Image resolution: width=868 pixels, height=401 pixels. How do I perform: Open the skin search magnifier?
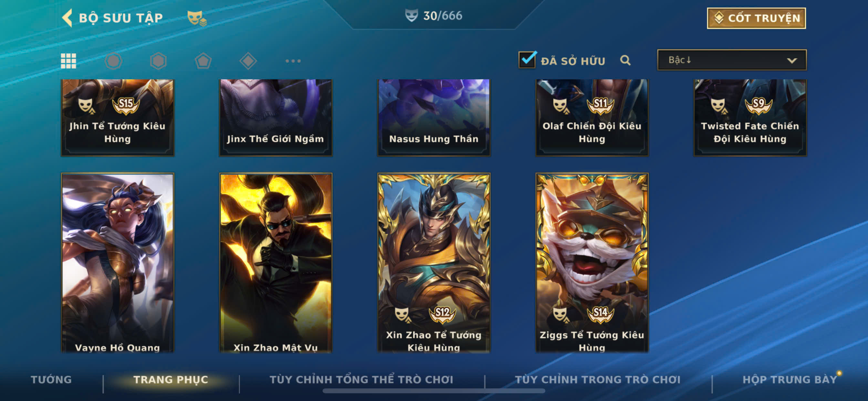(x=625, y=60)
